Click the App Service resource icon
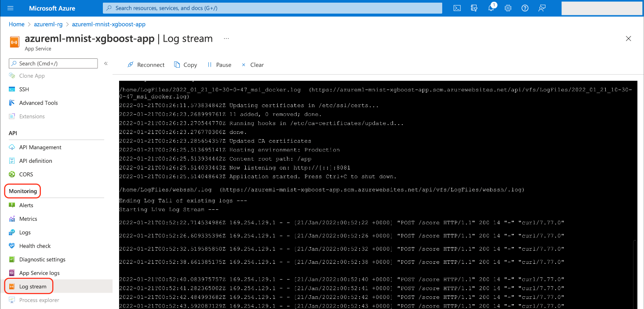Screen dimensions: 644x309 point(15,42)
